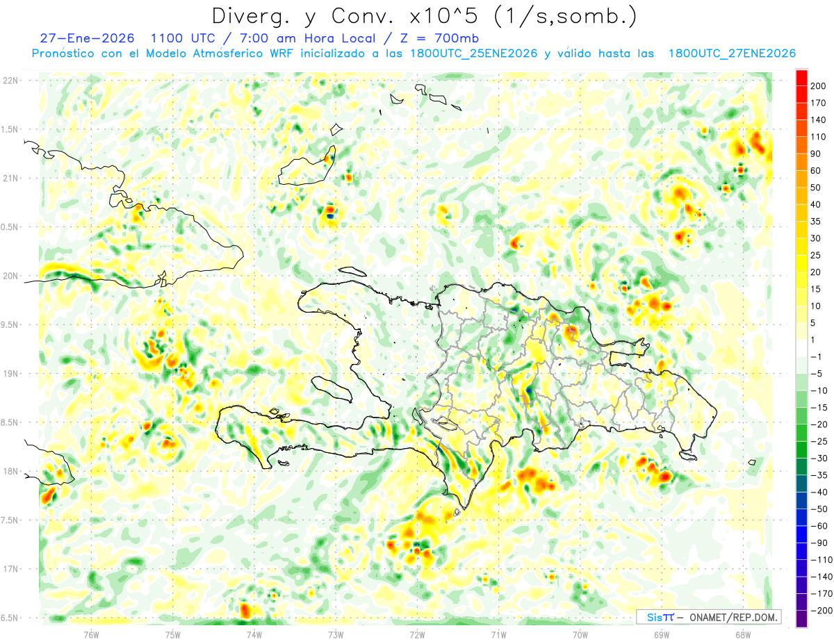Click the "22N" latitude label
Viewport: 834px width, 644px height.
click(11, 81)
